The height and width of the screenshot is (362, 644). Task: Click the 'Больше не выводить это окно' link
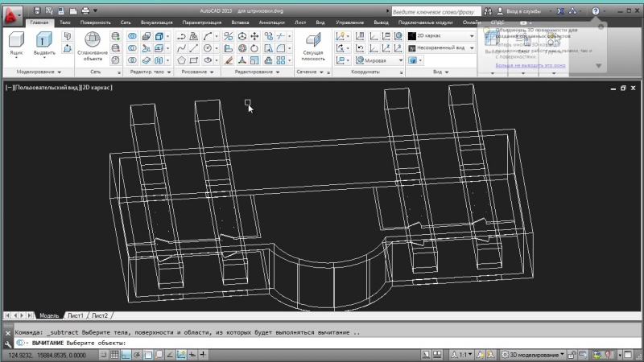pyautogui.click(x=530, y=66)
